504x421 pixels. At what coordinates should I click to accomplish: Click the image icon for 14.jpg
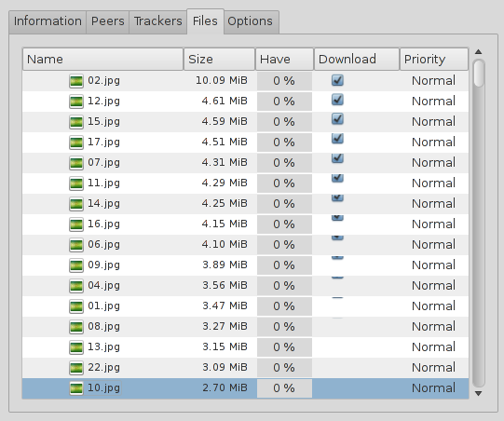click(x=76, y=204)
